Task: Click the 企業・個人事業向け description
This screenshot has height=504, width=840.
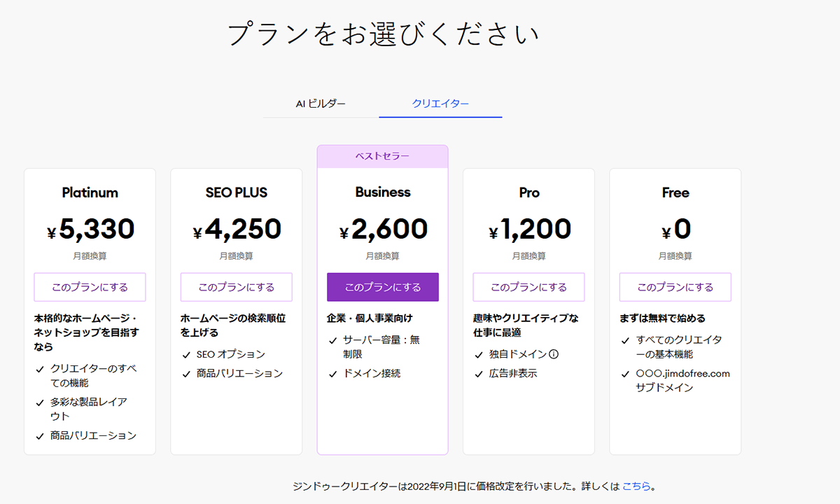Action: pos(370,318)
